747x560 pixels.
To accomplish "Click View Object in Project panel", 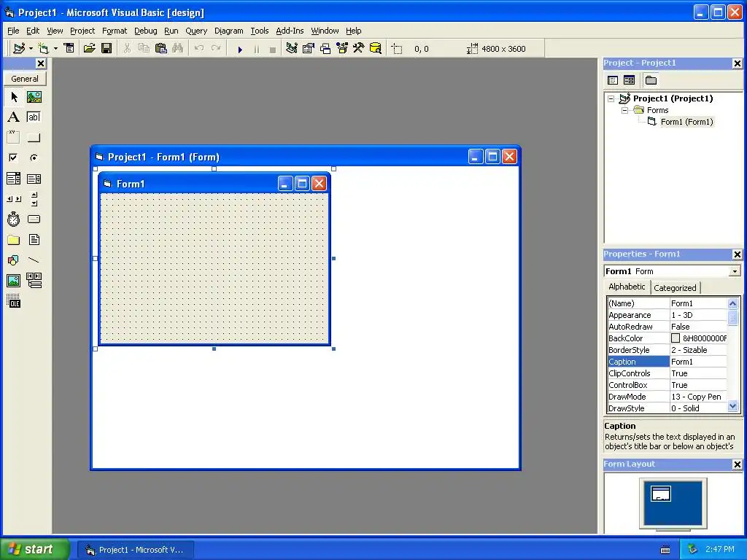I will (629, 80).
